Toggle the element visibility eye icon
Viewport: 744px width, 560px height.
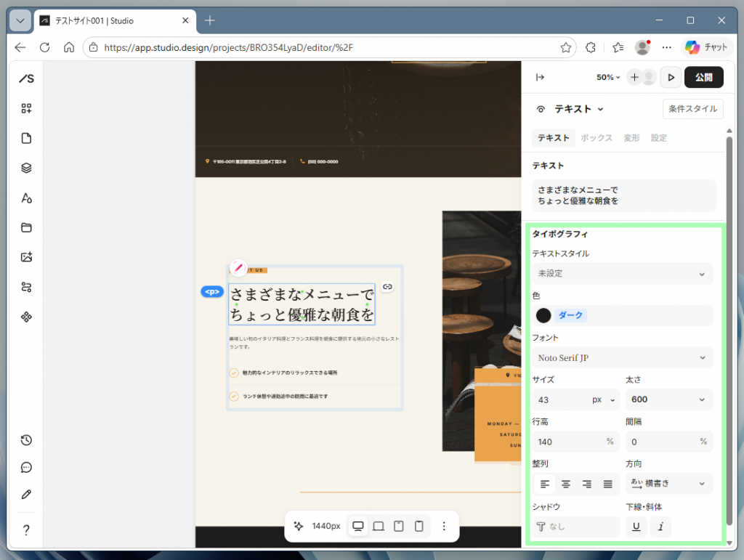pyautogui.click(x=541, y=109)
